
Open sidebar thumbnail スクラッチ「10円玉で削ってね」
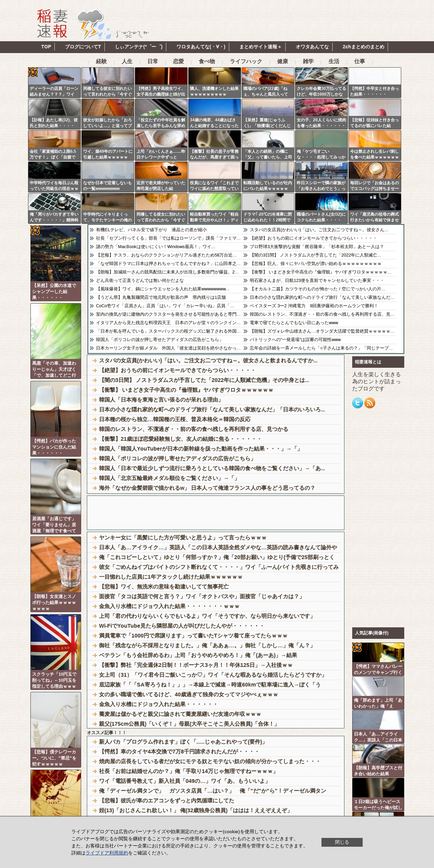pos(56,652)
